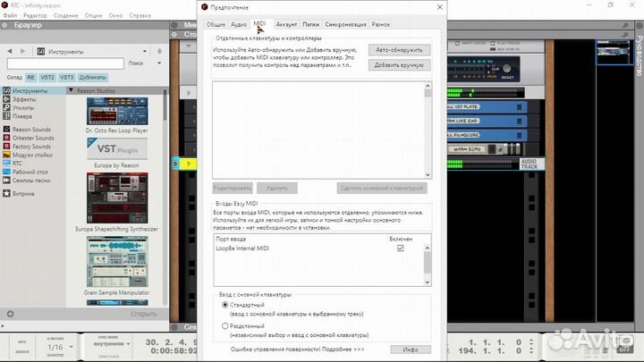Open the Витрина showcase item
Screen dimensions: 644x362
[x=22, y=192]
